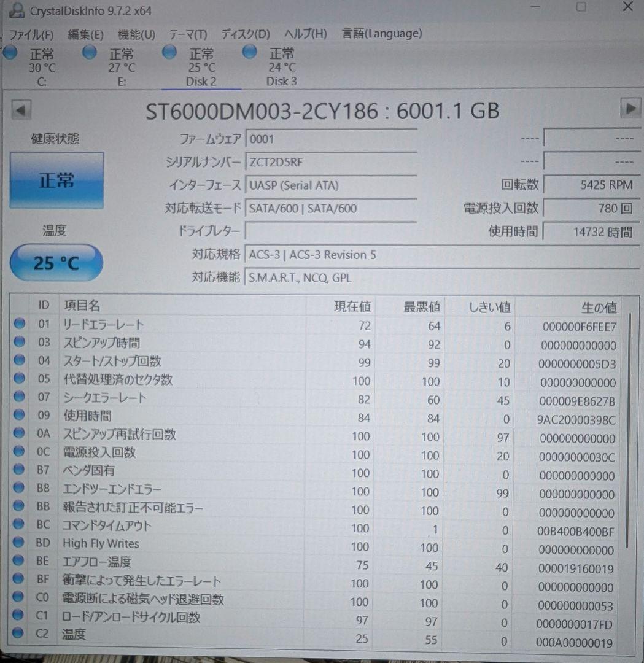The height and width of the screenshot is (663, 644).
Task: Click the ID column header
Action: point(44,305)
